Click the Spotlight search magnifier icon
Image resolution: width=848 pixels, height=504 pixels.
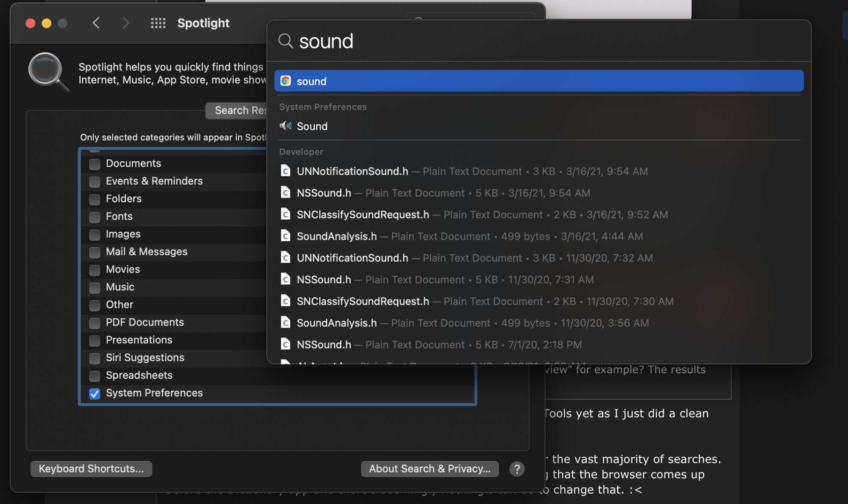[x=285, y=41]
